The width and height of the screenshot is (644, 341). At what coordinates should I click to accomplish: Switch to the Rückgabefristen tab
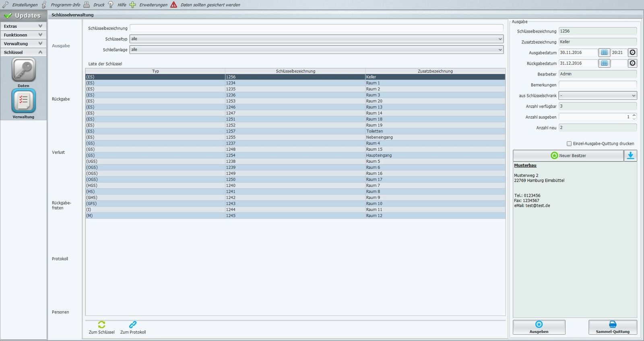click(x=61, y=205)
